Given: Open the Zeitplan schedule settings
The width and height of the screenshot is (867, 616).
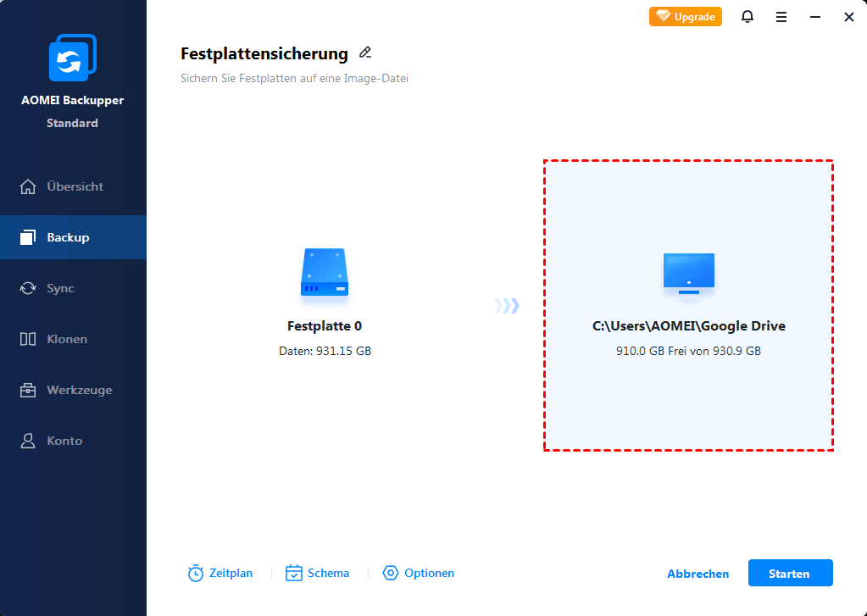Looking at the screenshot, I should [220, 574].
